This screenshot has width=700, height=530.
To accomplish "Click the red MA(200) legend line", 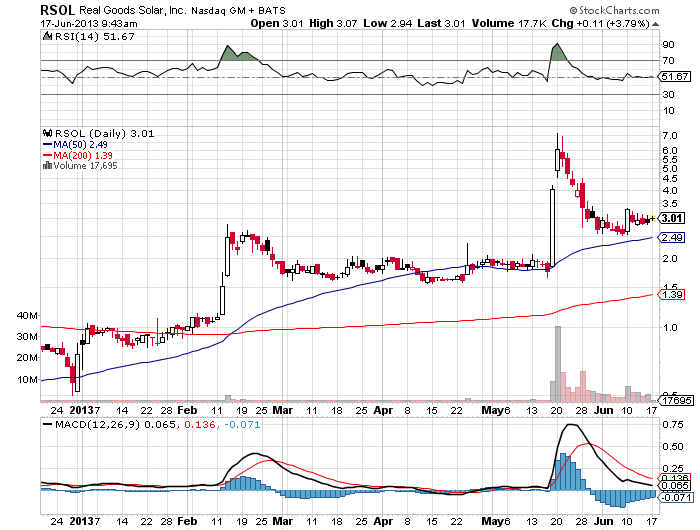I will tap(48, 155).
